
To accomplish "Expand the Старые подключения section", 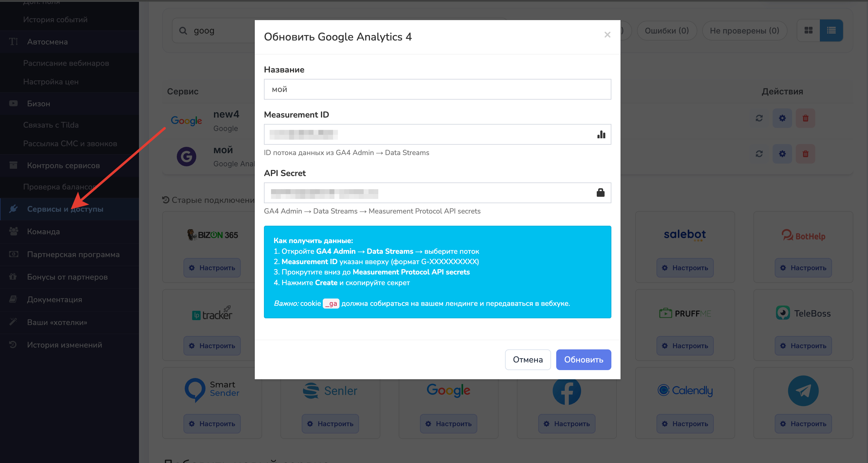I will tap(209, 200).
